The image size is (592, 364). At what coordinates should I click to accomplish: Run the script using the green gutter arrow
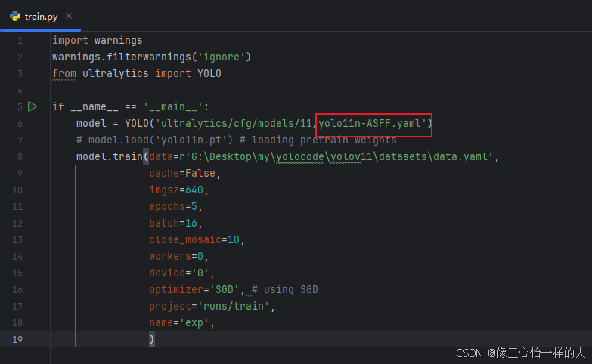coord(33,106)
